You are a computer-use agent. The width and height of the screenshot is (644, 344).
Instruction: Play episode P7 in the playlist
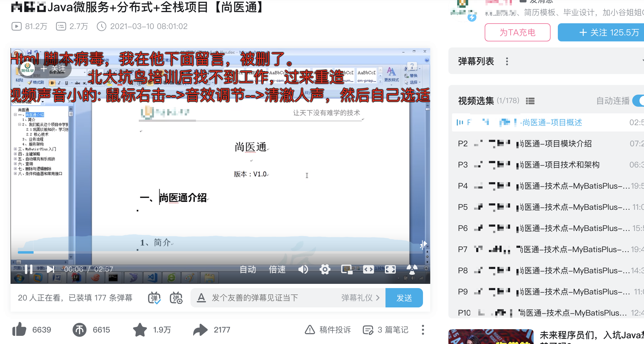pos(548,249)
